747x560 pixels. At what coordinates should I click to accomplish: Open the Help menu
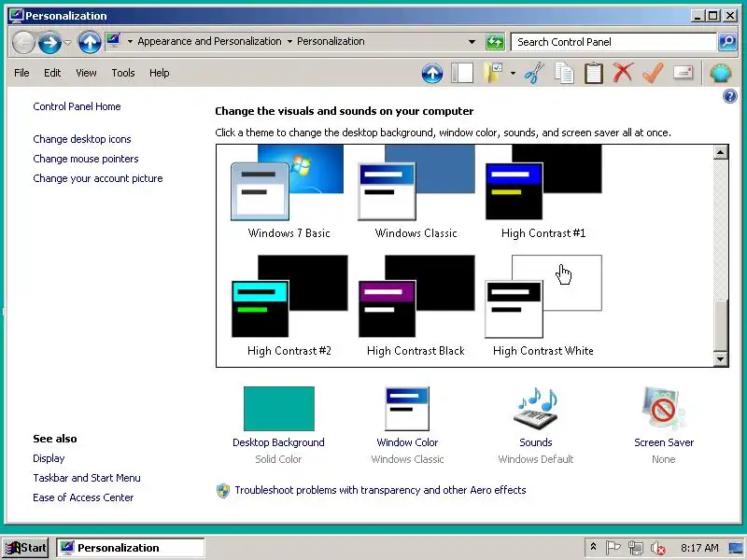click(159, 73)
